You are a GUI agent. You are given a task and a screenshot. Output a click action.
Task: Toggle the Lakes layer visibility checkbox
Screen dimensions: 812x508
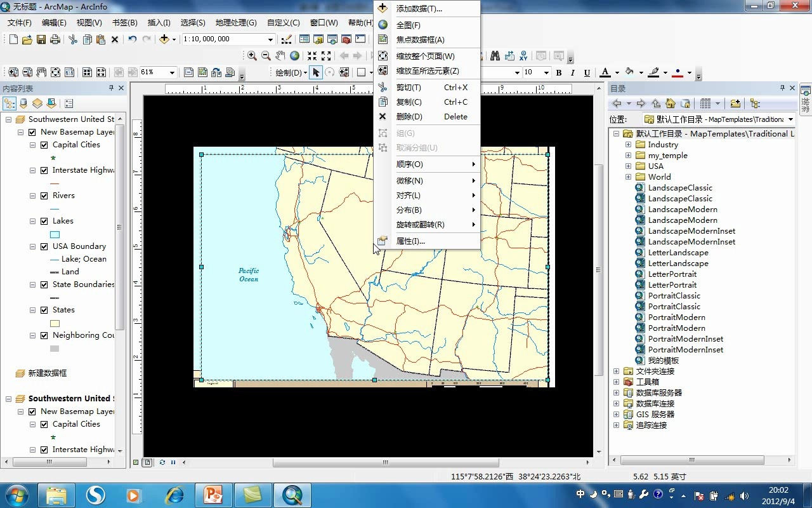[x=44, y=221]
